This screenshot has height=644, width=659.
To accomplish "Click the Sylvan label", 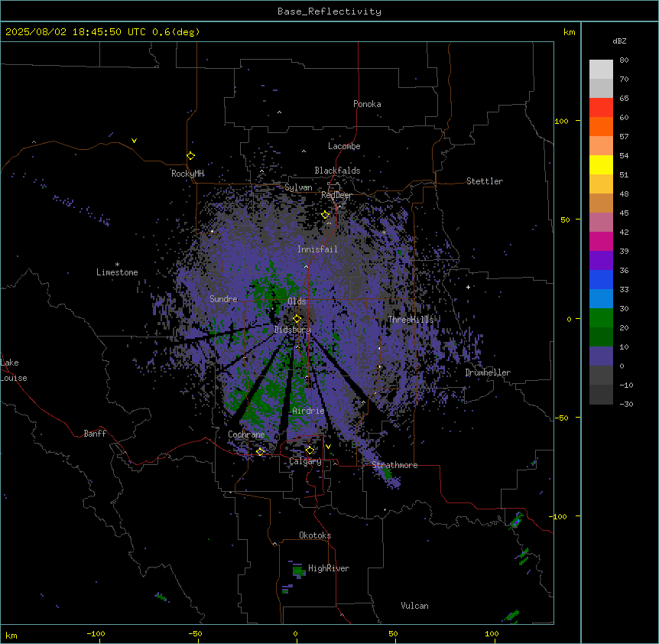I will tap(298, 187).
